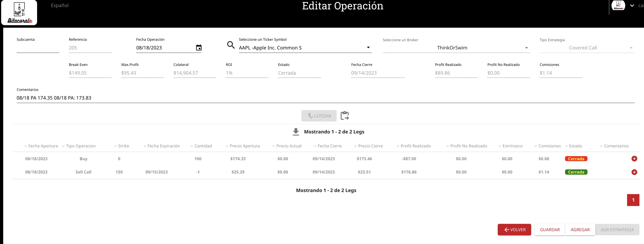Click the Buy operation type cell

tap(83, 159)
